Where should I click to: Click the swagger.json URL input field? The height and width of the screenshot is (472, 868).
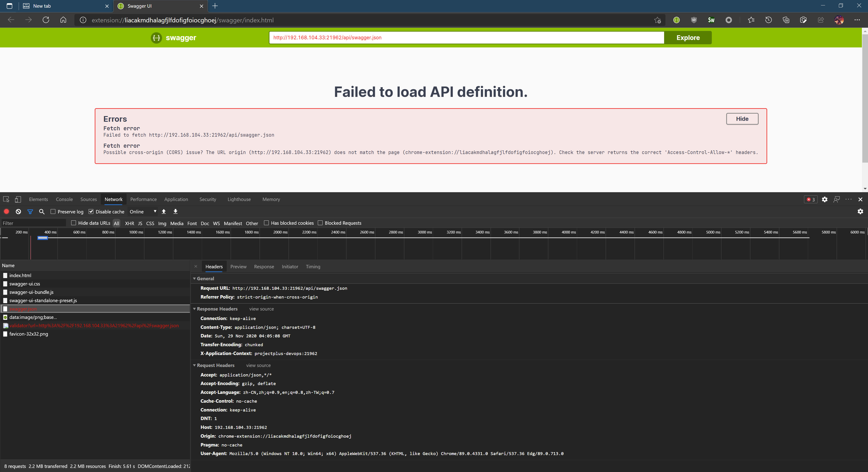(466, 38)
